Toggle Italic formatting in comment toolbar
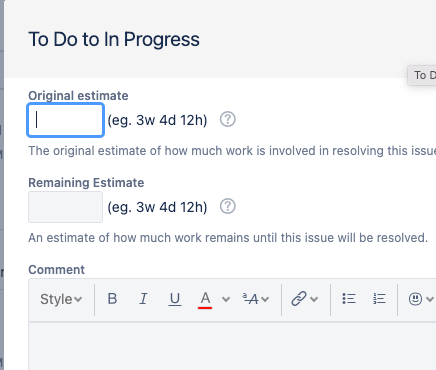Viewport: 436px width, 370px height. [143, 299]
